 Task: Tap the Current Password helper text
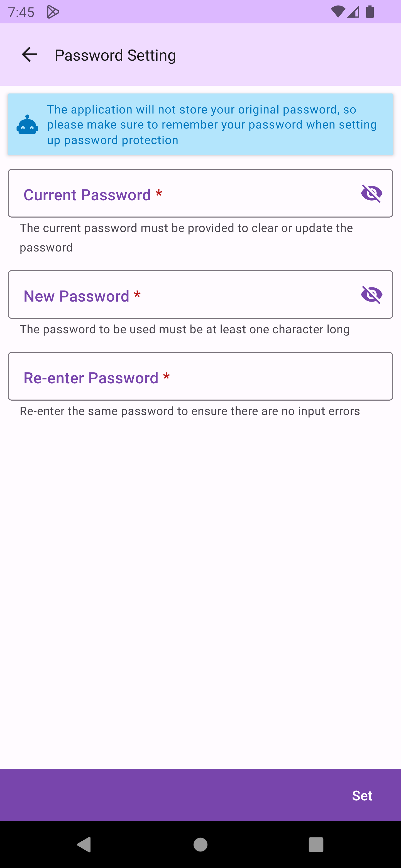[186, 238]
